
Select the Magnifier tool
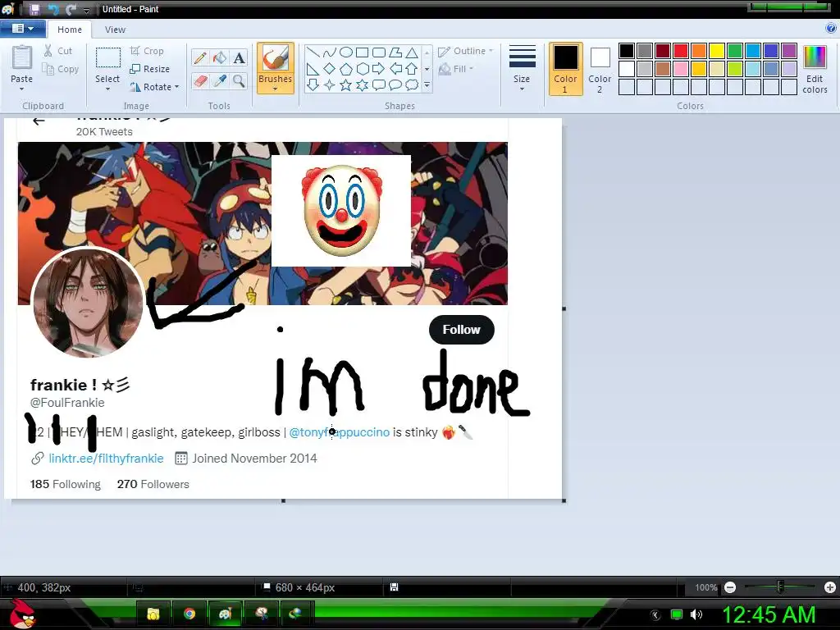[239, 81]
